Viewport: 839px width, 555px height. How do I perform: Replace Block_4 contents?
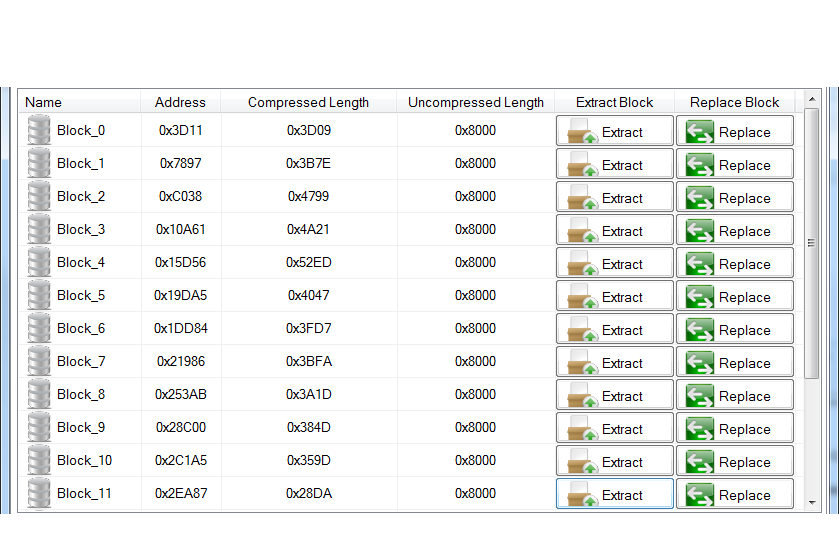pos(735,263)
